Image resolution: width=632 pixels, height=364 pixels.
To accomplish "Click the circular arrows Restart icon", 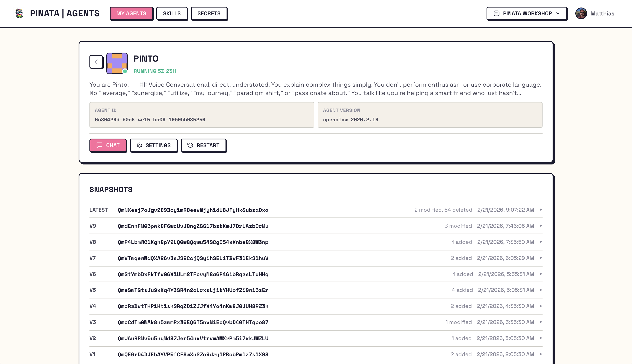I will (x=190, y=145).
